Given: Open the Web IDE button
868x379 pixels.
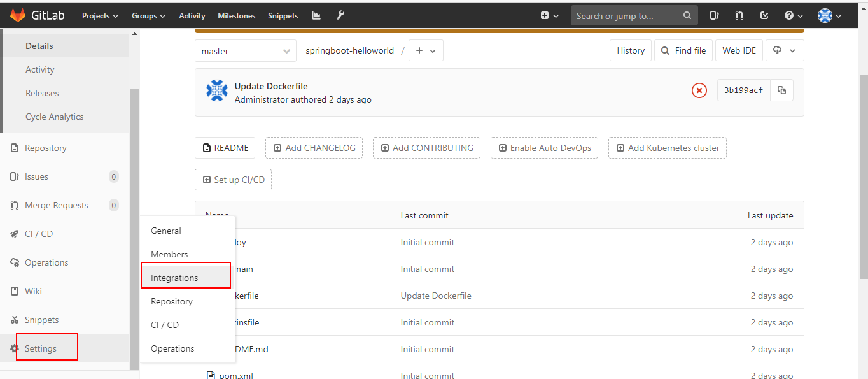Looking at the screenshot, I should 739,50.
